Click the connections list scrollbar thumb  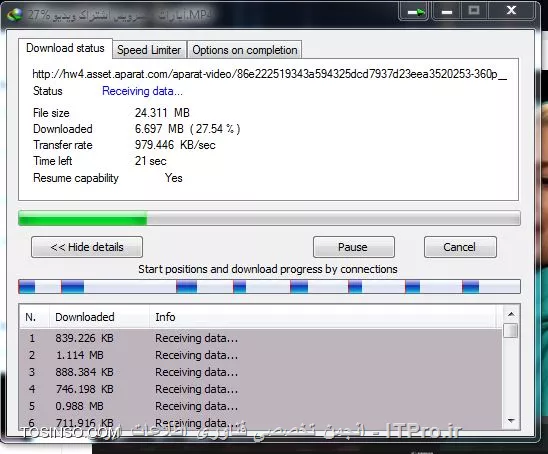pyautogui.click(x=511, y=330)
